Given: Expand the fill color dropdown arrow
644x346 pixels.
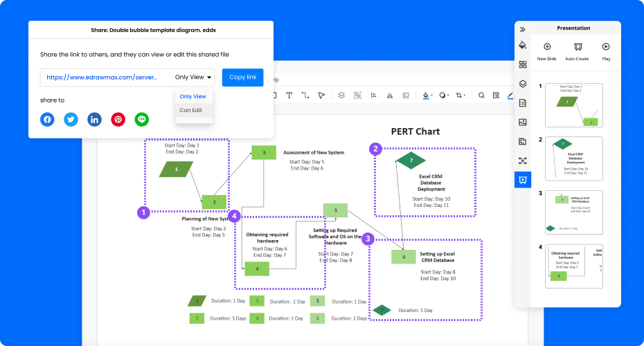Looking at the screenshot, I should (432, 96).
